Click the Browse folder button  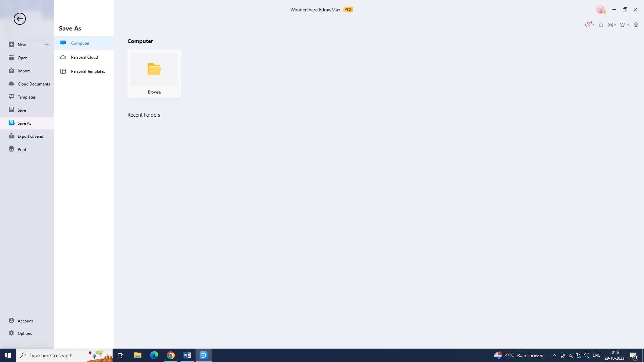tap(154, 73)
